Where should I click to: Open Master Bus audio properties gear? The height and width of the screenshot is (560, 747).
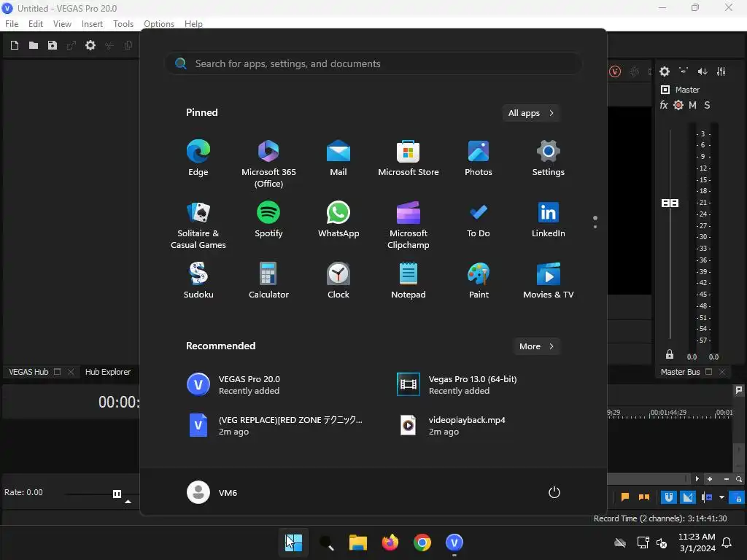[665, 71]
